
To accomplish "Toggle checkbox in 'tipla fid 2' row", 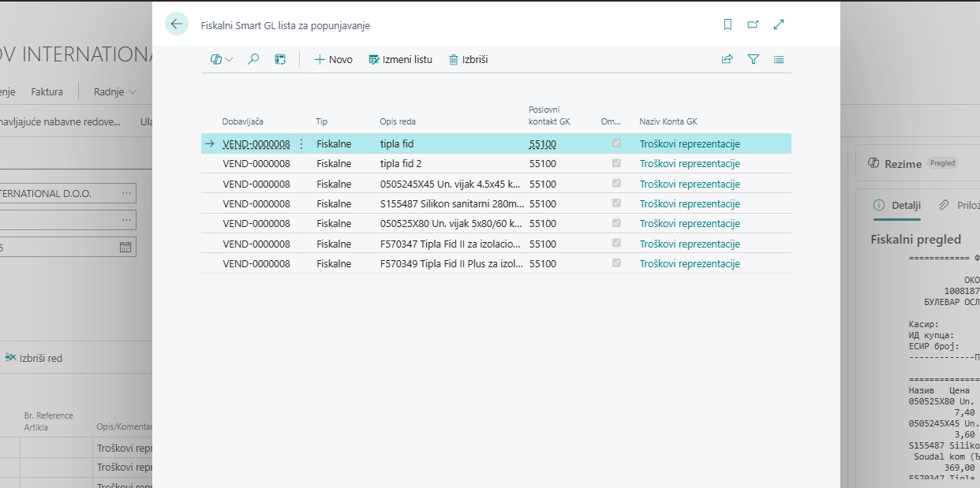I will pyautogui.click(x=616, y=163).
